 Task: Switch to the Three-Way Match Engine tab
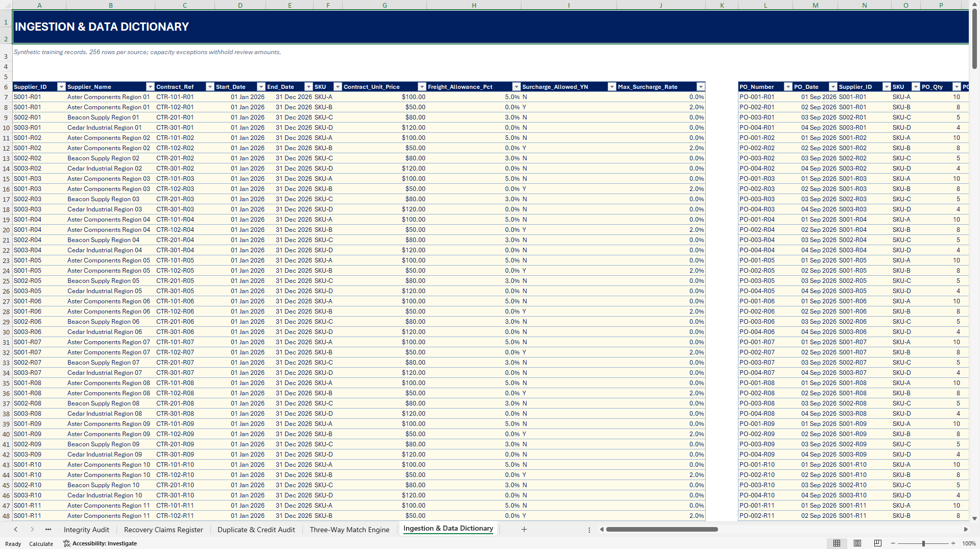click(x=350, y=530)
